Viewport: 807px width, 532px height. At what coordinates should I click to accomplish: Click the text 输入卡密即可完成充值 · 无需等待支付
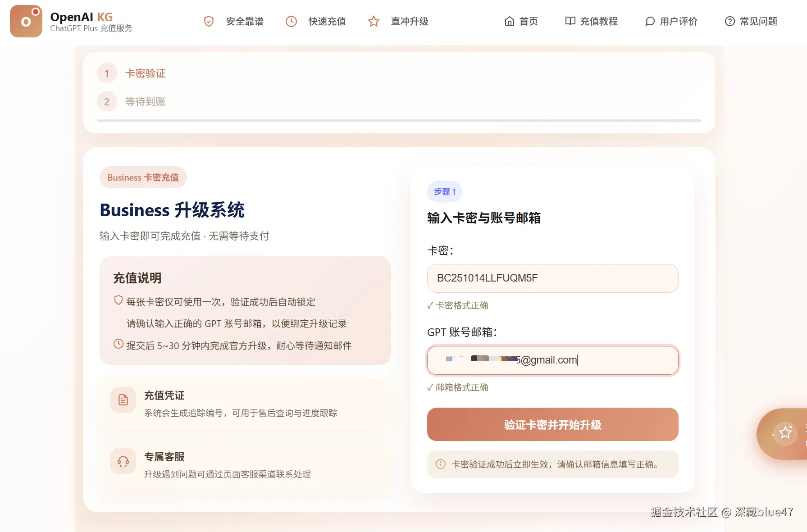pyautogui.click(x=184, y=236)
